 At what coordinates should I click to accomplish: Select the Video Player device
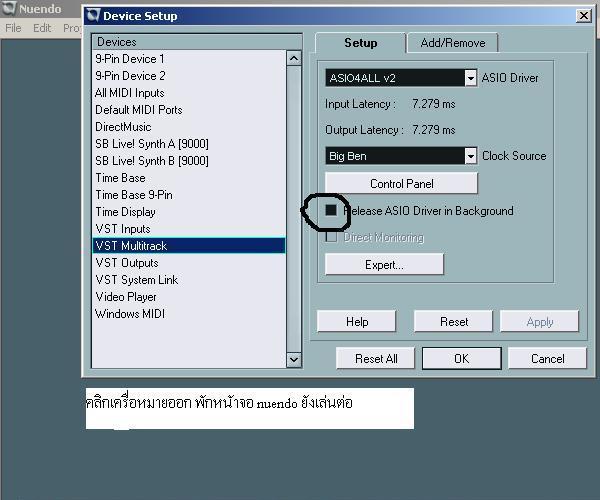[x=189, y=297]
